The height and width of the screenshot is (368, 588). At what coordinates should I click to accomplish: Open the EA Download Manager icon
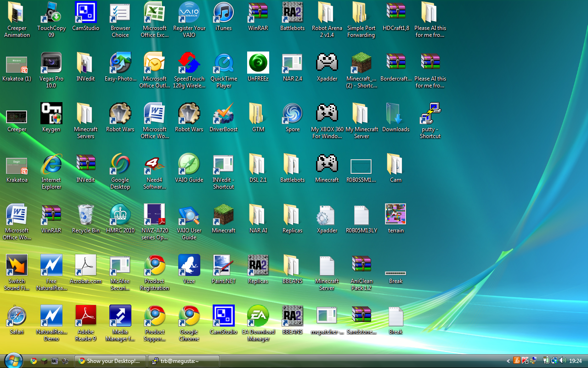258,316
